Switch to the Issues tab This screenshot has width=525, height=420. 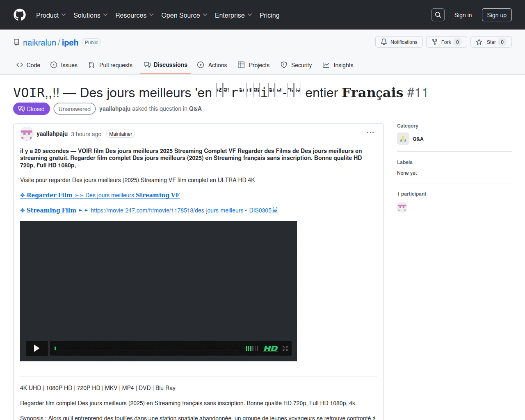(64, 65)
